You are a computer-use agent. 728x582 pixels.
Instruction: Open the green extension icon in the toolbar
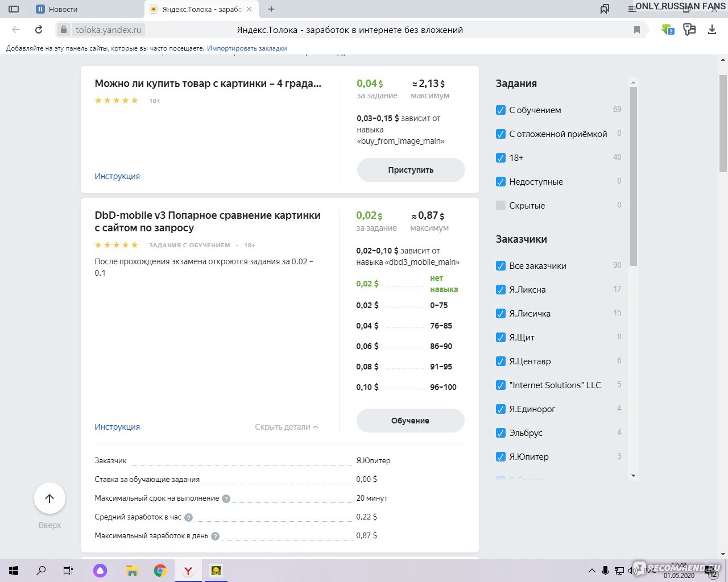pyautogui.click(x=667, y=30)
